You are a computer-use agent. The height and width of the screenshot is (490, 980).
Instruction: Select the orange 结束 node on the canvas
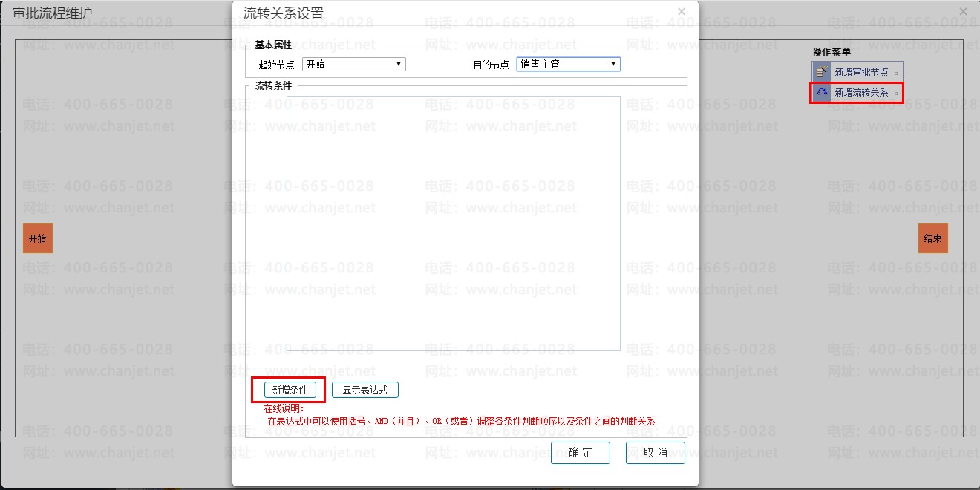(932, 238)
